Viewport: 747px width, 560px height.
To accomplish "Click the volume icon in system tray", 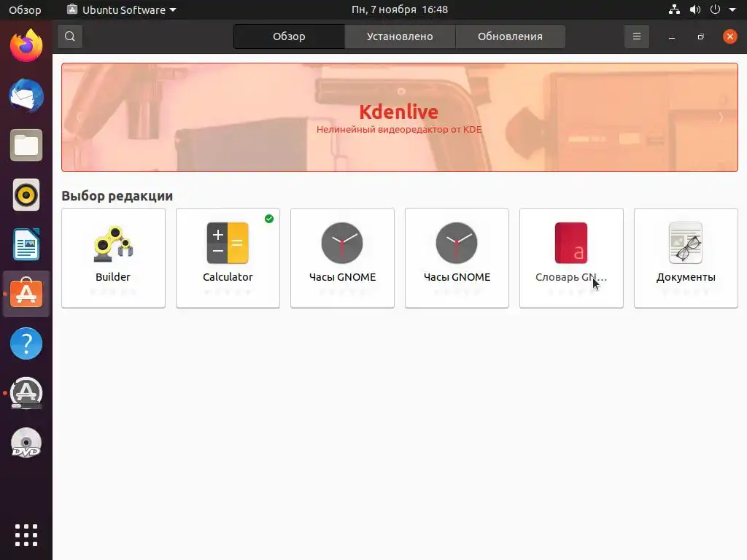I will [x=695, y=9].
